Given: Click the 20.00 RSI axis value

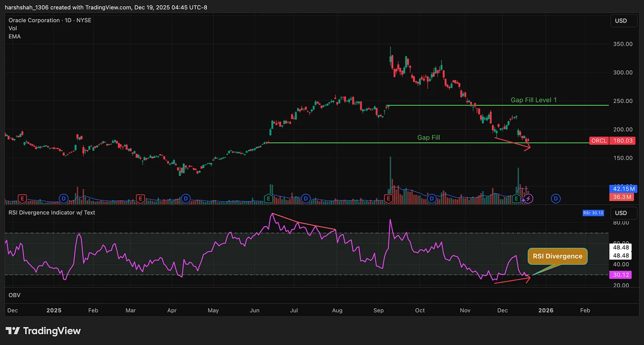Looking at the screenshot, I should (621, 286).
